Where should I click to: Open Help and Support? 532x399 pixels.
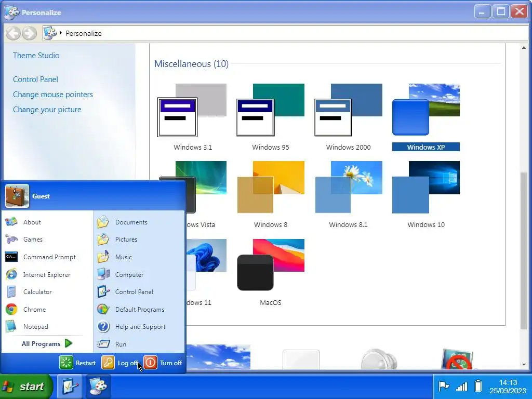pos(139,327)
